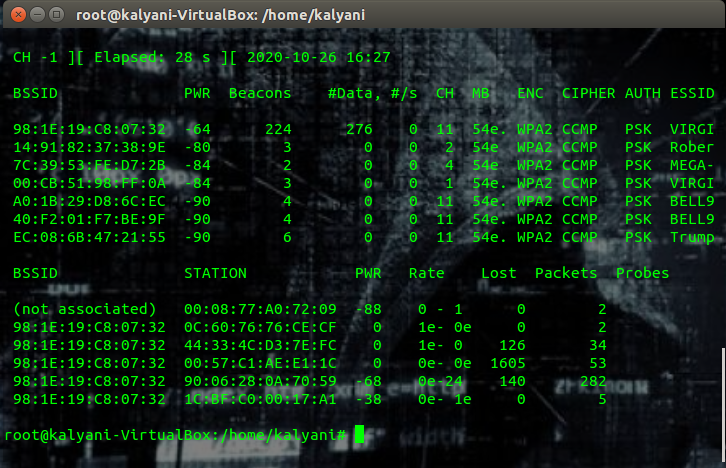Click the Beacons column header
The image size is (726, 468).
tap(260, 94)
